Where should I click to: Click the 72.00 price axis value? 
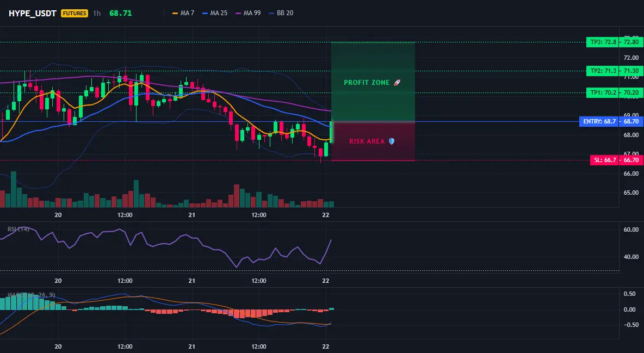[x=631, y=58]
